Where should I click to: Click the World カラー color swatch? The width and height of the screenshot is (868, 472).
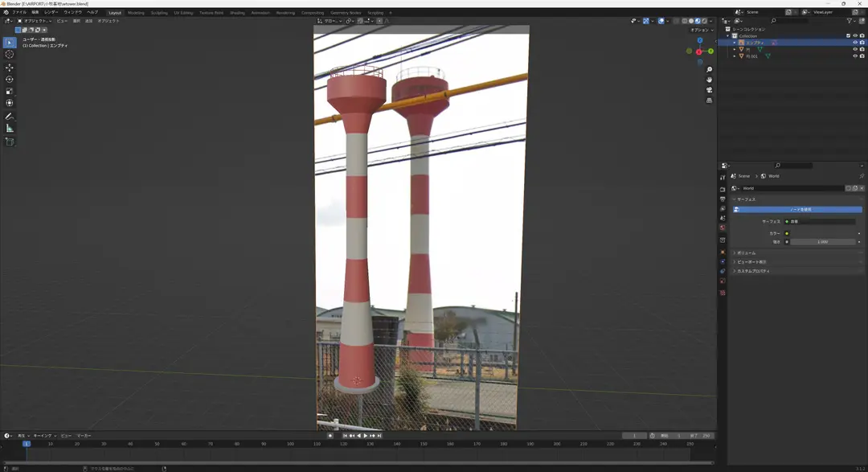tap(822, 233)
